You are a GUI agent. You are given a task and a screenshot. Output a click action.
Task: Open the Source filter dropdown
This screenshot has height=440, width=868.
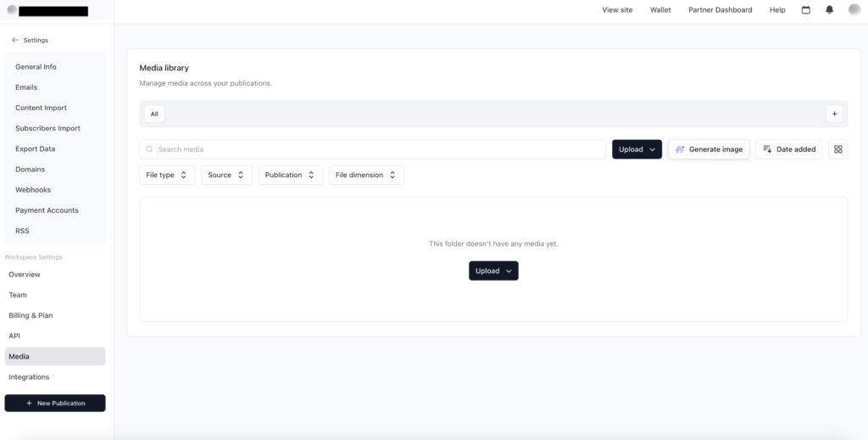226,175
